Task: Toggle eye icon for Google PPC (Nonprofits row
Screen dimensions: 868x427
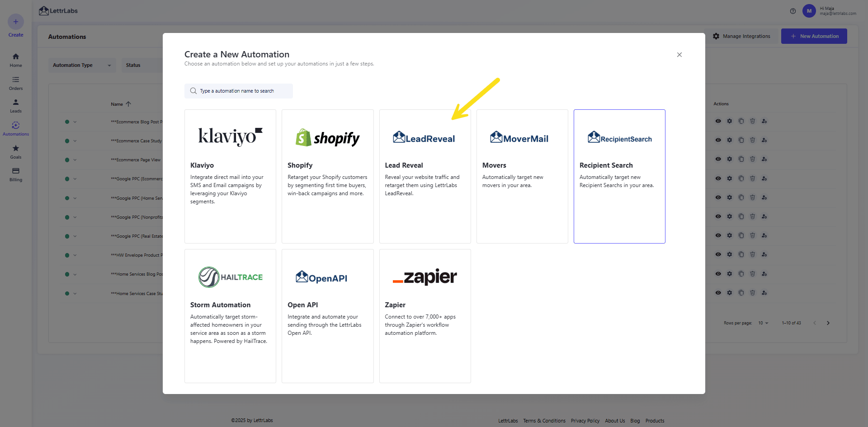Action: (x=718, y=216)
